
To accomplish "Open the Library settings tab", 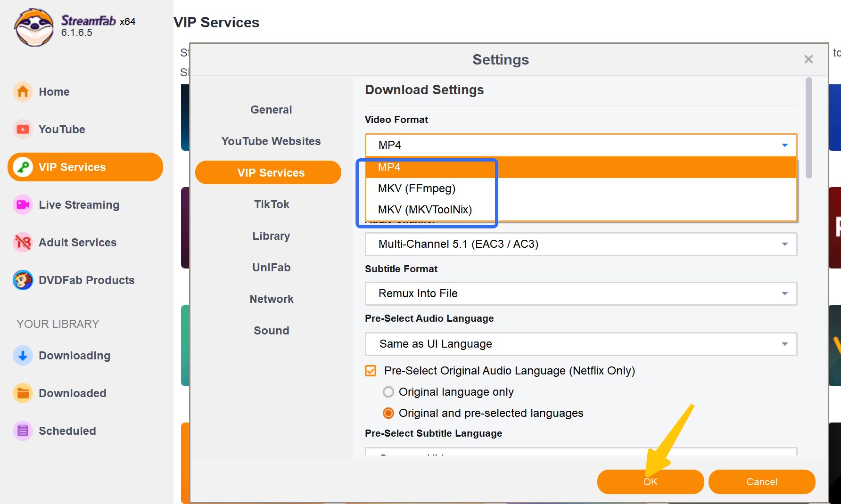I will pyautogui.click(x=271, y=236).
